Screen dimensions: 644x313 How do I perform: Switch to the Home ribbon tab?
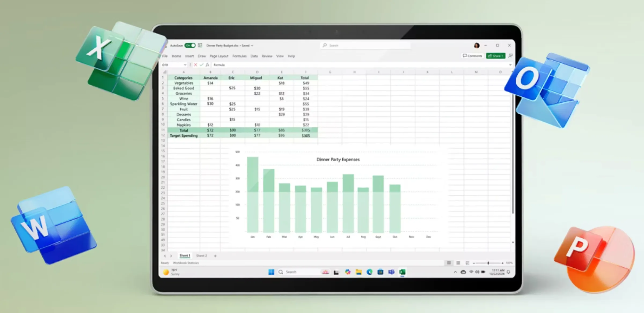[x=176, y=56]
